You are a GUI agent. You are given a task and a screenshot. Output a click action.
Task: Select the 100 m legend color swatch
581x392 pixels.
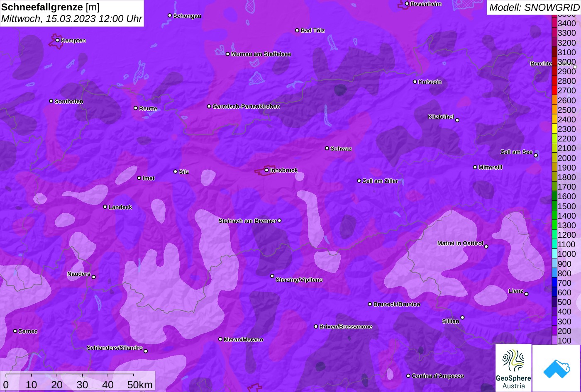coord(554,341)
